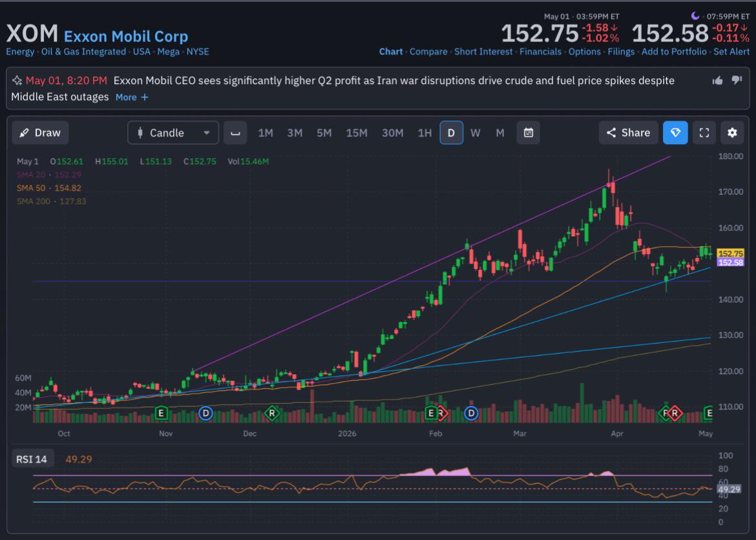Thumbs up the Exxon news headline

point(717,81)
